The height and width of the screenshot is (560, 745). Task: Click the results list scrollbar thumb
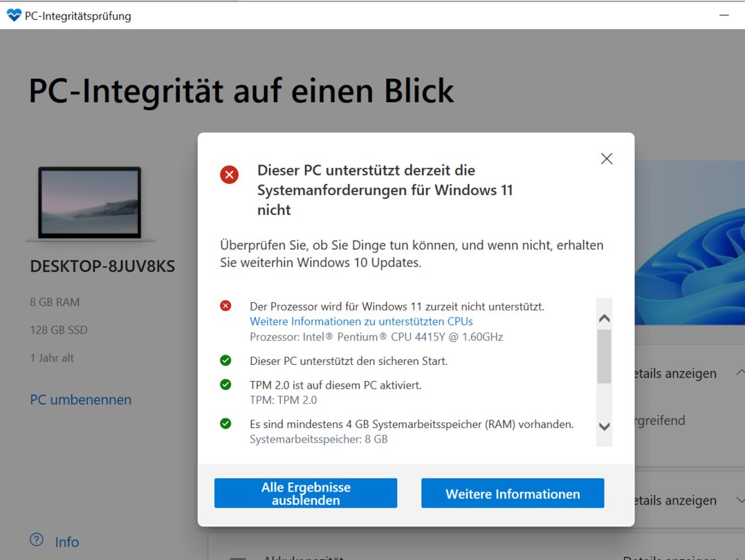pos(604,356)
